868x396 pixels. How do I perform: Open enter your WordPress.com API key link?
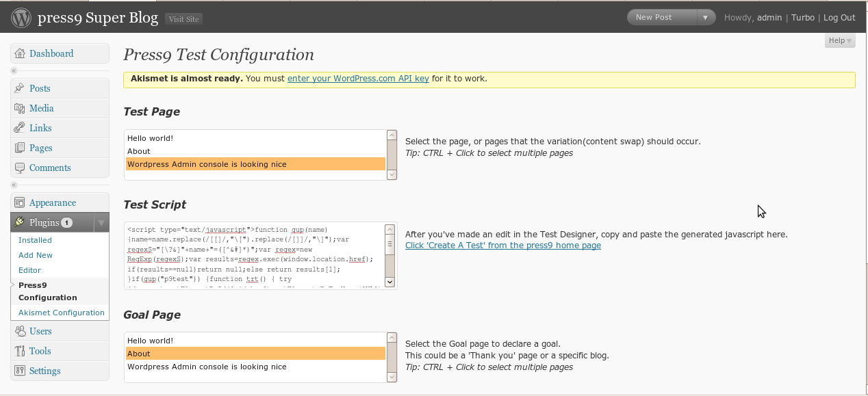point(358,79)
